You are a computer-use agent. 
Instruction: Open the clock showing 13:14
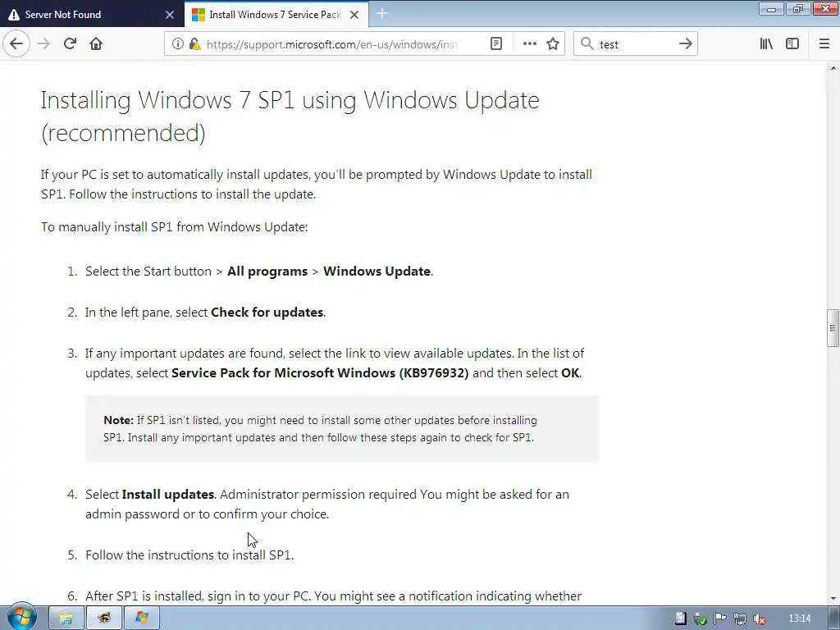coord(799,619)
